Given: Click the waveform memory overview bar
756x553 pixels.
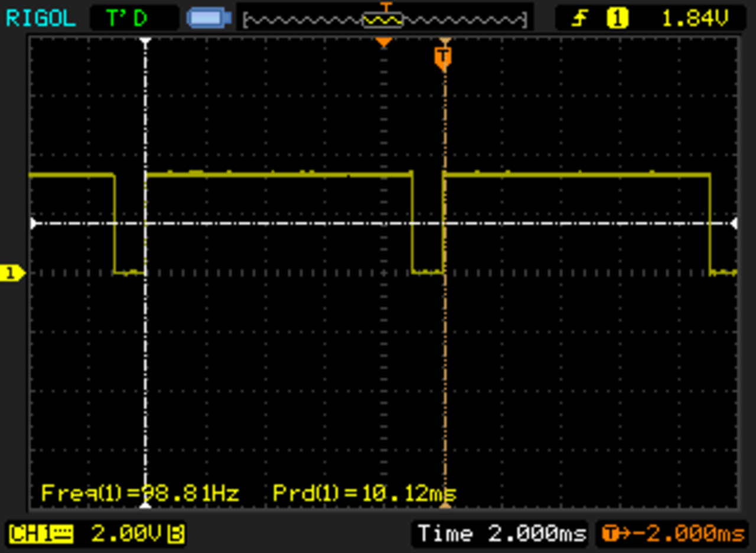Looking at the screenshot, I should point(385,20).
